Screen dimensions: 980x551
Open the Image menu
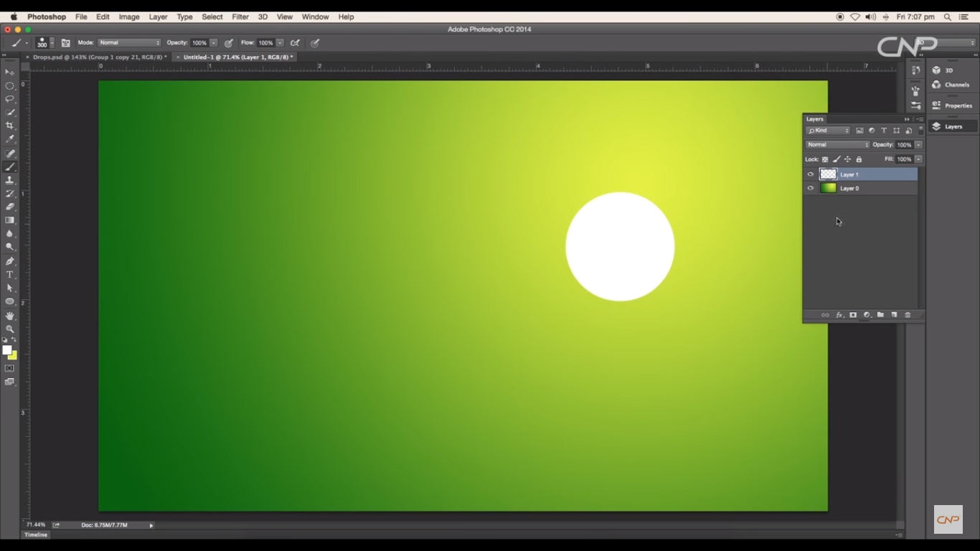click(x=129, y=17)
